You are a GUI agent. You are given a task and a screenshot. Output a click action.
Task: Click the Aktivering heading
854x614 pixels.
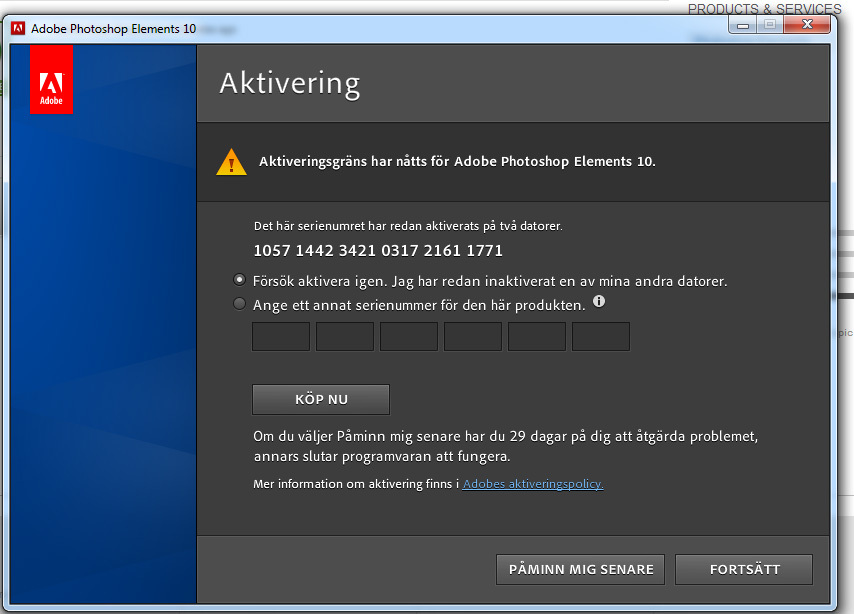[290, 83]
